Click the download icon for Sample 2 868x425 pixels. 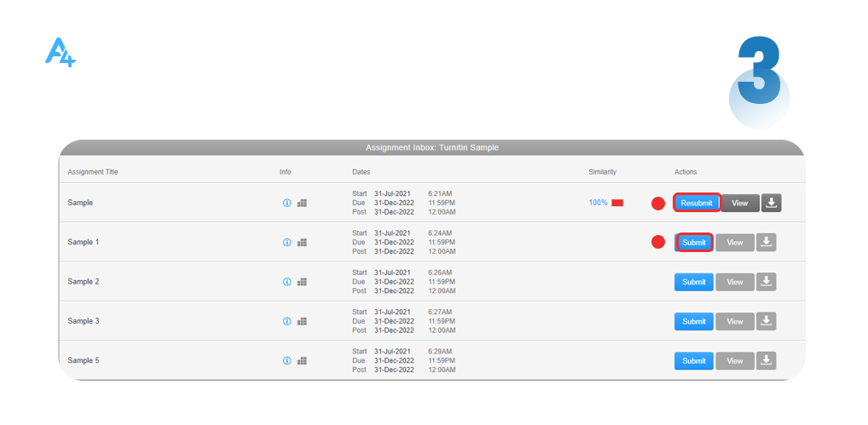(767, 282)
